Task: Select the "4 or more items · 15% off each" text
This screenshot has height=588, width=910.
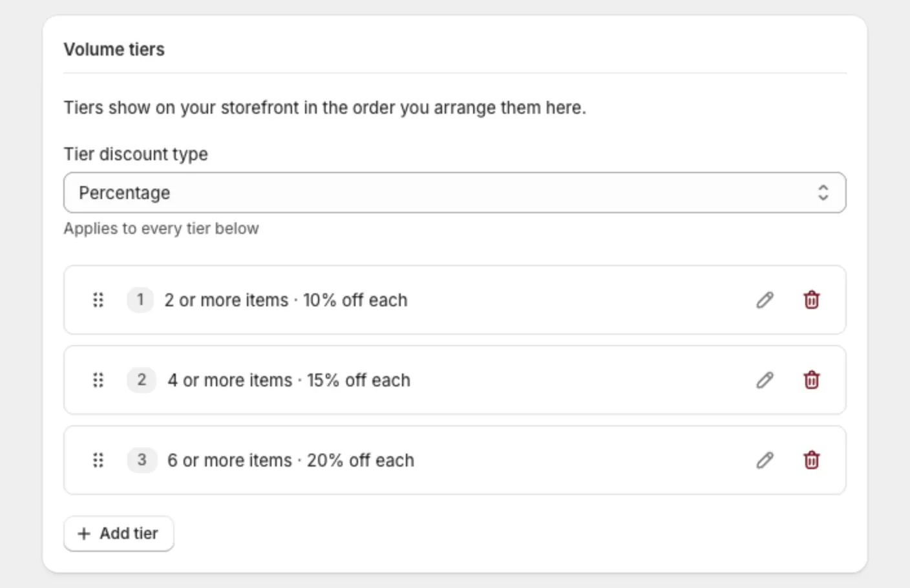Action: (x=289, y=381)
